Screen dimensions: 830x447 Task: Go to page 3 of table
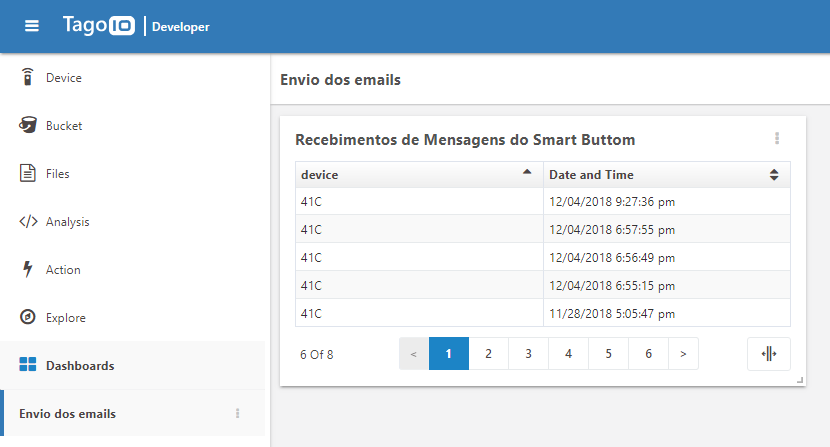click(528, 354)
